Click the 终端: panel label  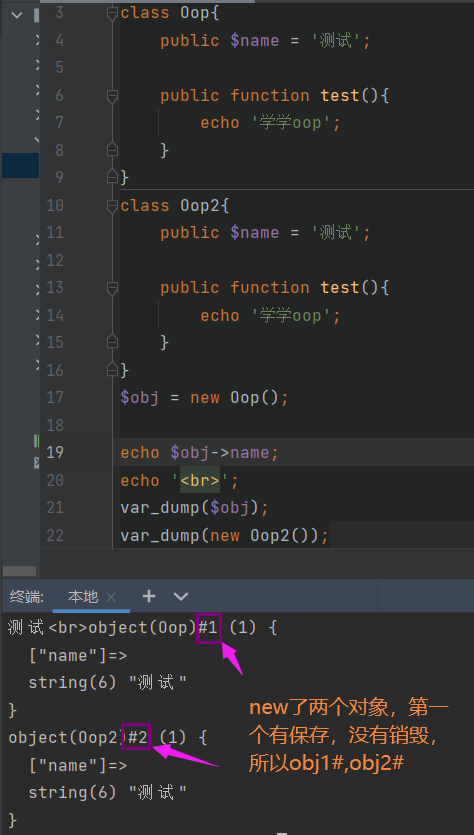tap(27, 597)
